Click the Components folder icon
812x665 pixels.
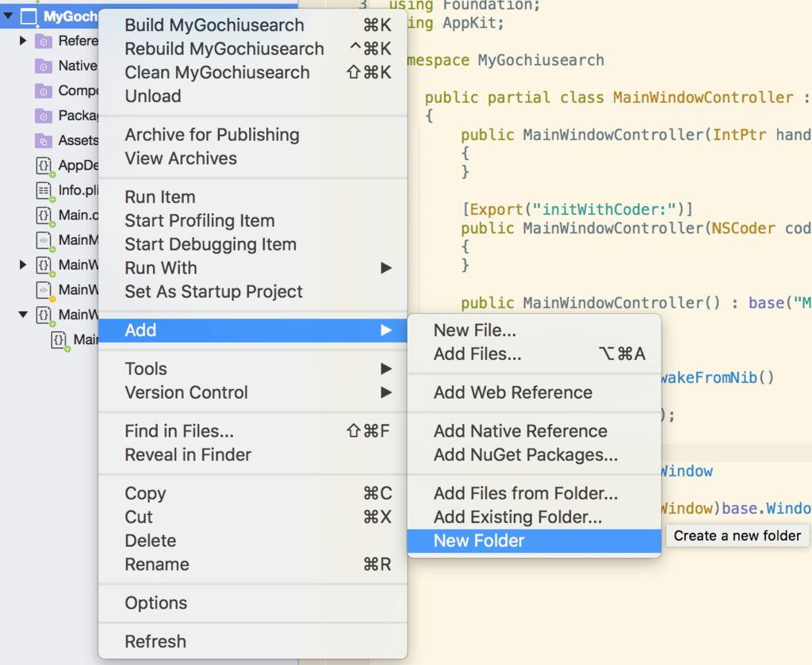tap(44, 91)
